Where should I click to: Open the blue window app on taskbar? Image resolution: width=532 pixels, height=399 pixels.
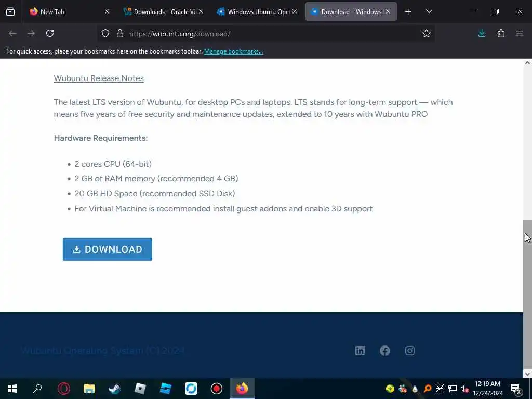(166, 389)
